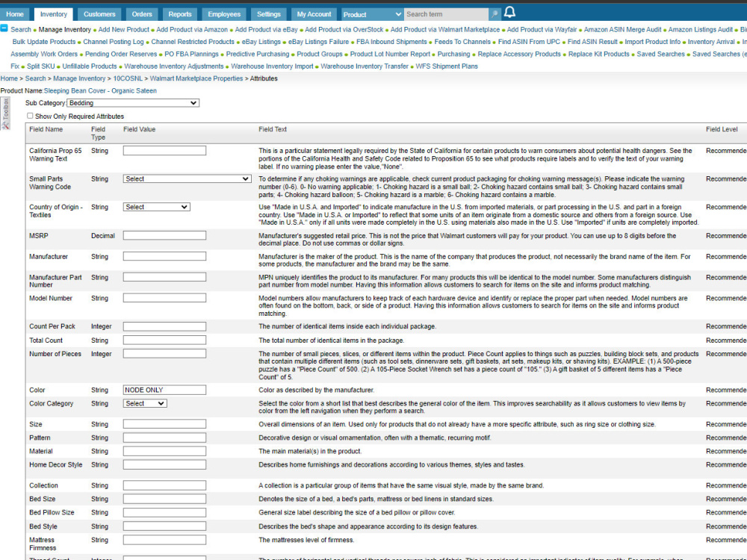Screen dimensions: 747x560
Task: Open Product Lot Number Report link
Action: tap(390, 55)
